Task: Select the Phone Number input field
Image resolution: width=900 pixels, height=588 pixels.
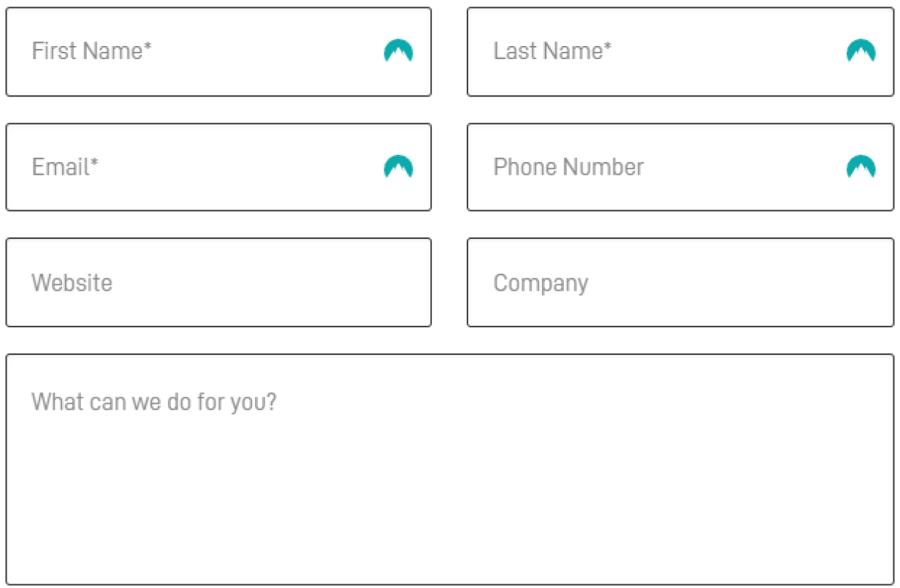Action: point(680,167)
